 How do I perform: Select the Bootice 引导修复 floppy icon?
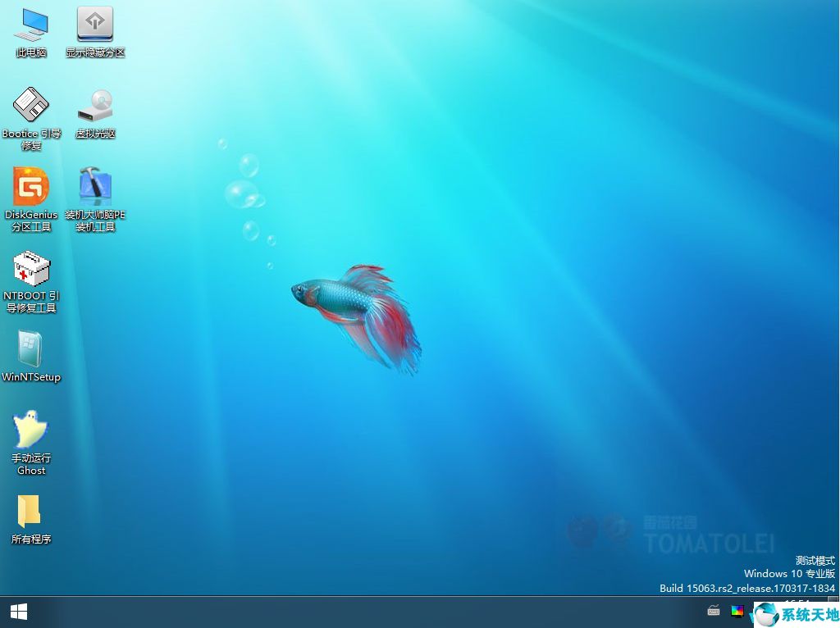31,106
